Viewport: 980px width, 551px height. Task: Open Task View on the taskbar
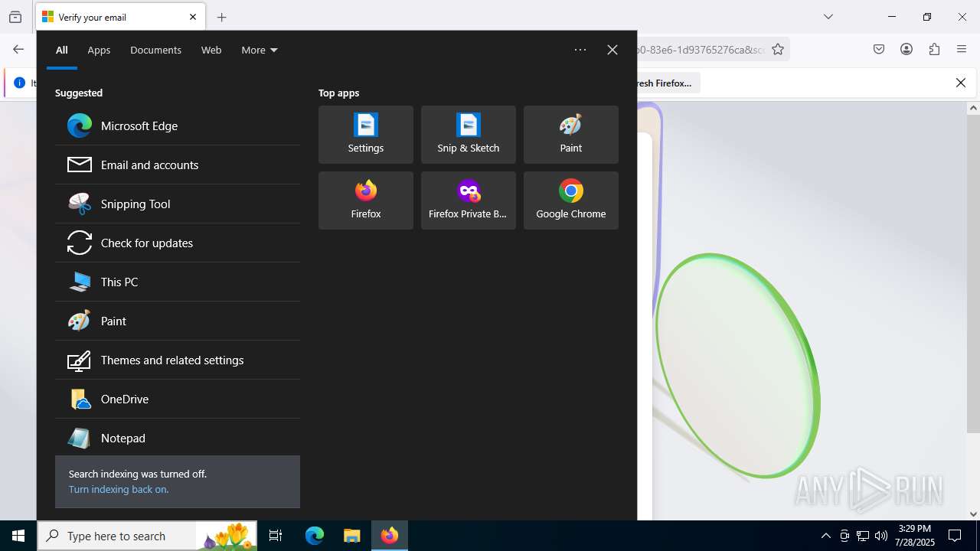click(276, 536)
